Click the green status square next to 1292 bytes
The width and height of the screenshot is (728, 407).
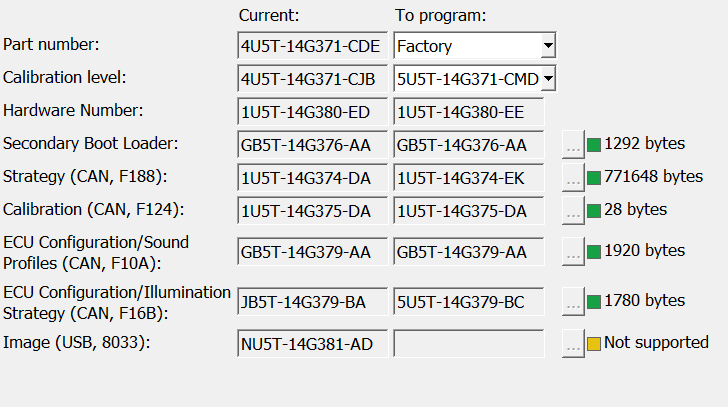click(594, 145)
